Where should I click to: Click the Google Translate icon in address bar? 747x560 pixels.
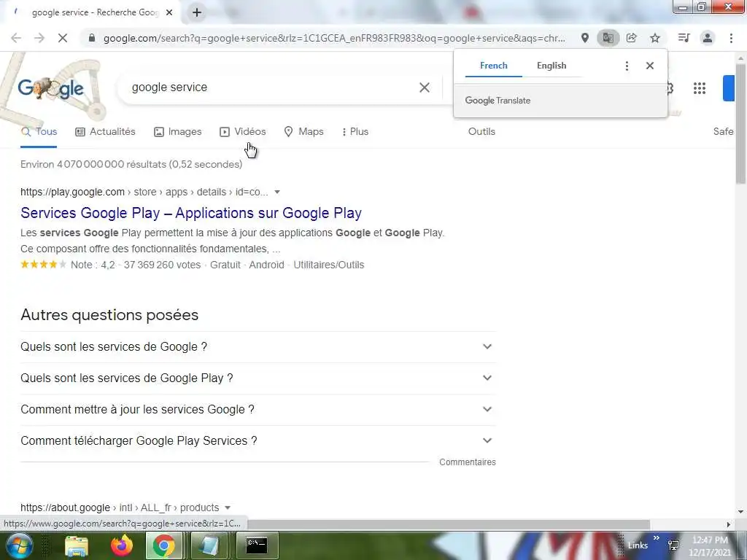608,38
